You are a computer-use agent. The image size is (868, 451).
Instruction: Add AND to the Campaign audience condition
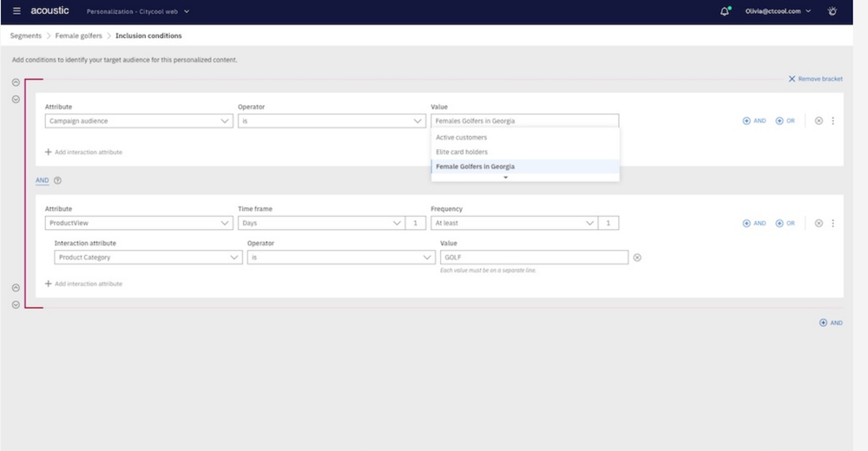point(754,121)
